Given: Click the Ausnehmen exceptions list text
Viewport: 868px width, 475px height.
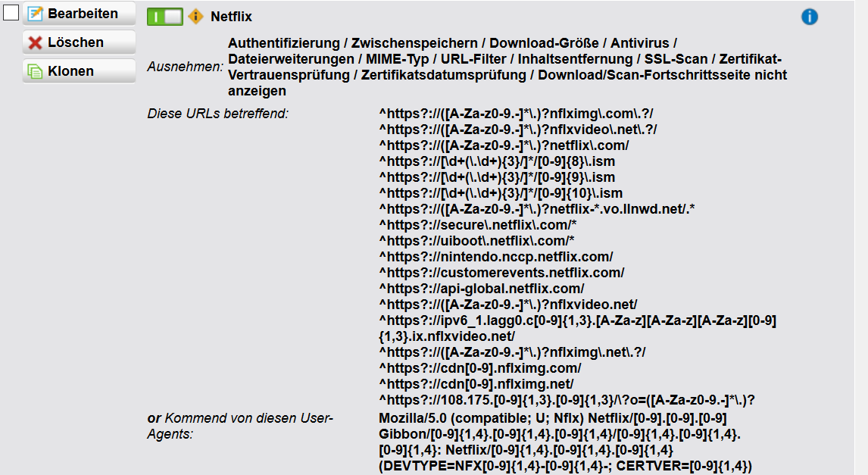Looking at the screenshot, I should [507, 67].
